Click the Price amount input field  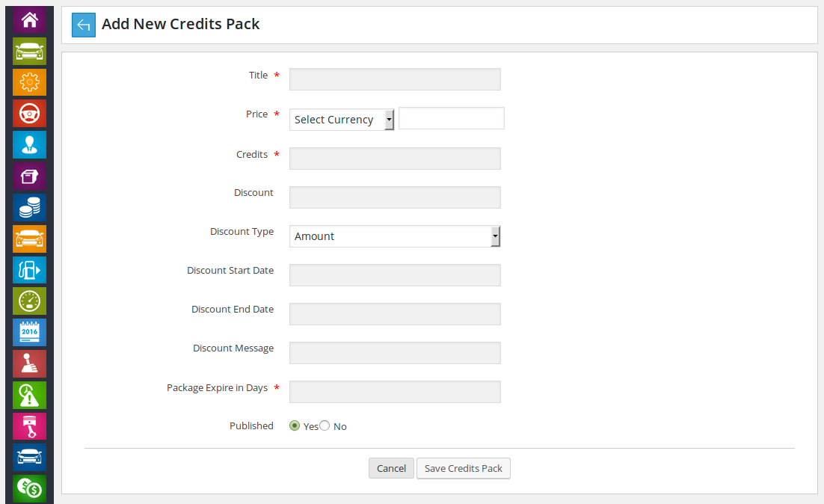452,118
